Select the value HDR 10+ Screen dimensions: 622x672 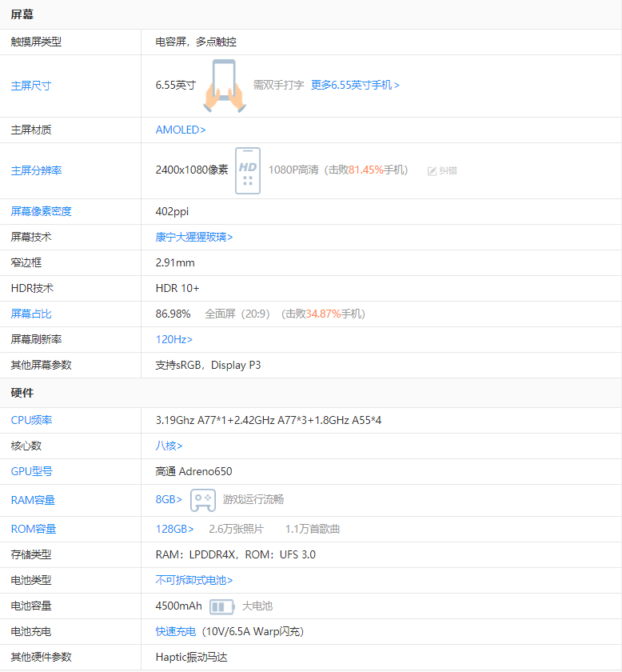(177, 288)
